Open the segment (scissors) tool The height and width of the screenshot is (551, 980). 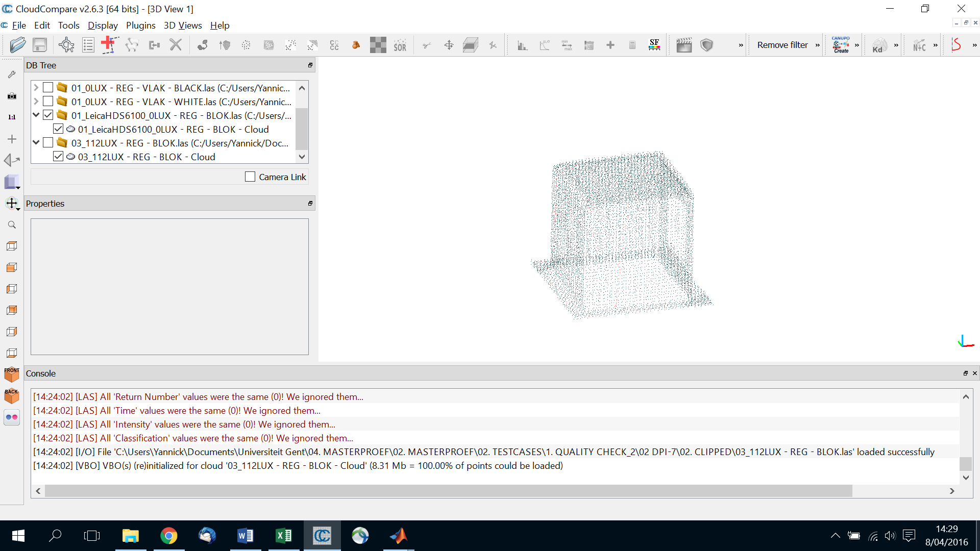pyautogui.click(x=427, y=45)
